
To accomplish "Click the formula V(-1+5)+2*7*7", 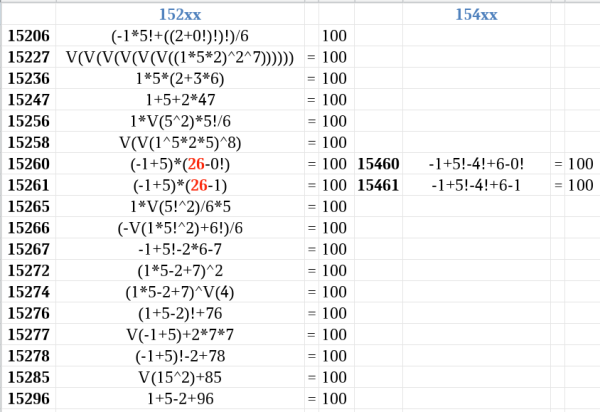I will coord(180,335).
